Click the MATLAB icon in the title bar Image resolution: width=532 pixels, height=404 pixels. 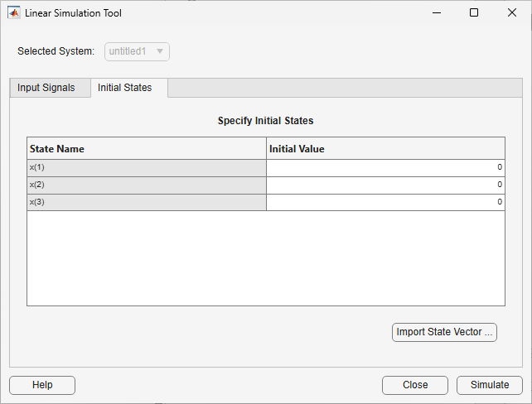point(14,13)
